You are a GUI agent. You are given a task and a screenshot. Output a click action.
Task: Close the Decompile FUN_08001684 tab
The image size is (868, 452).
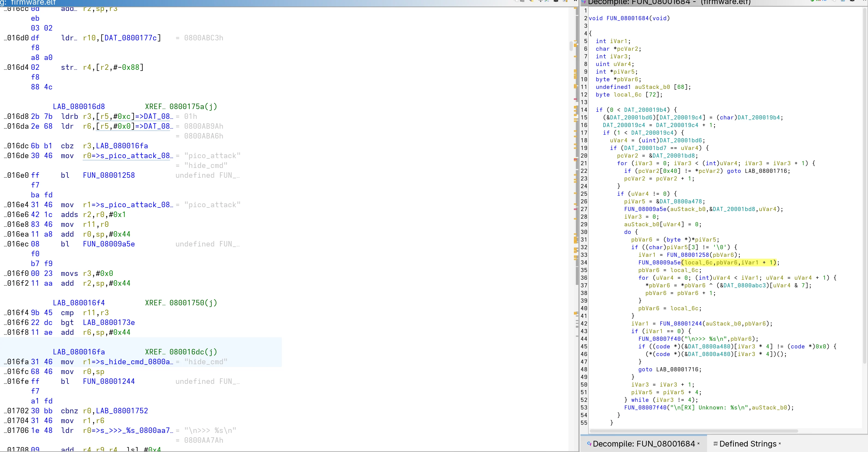[x=698, y=443]
